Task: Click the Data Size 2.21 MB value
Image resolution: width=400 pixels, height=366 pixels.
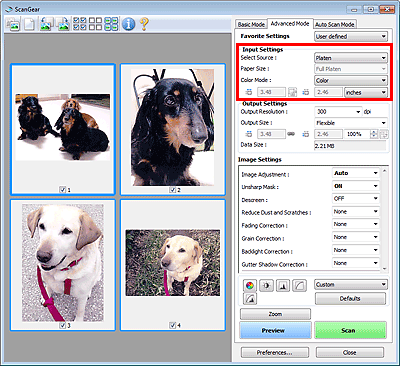Action: (x=350, y=146)
